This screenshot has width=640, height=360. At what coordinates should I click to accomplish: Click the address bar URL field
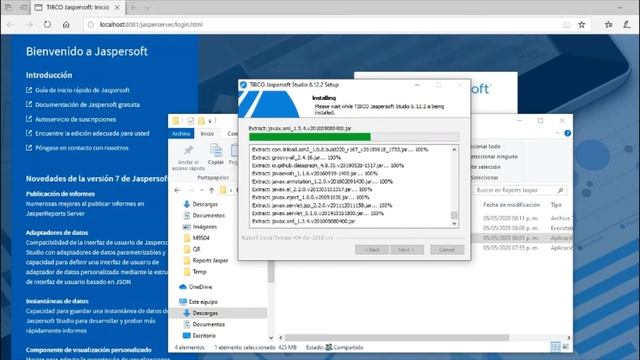tap(322, 24)
